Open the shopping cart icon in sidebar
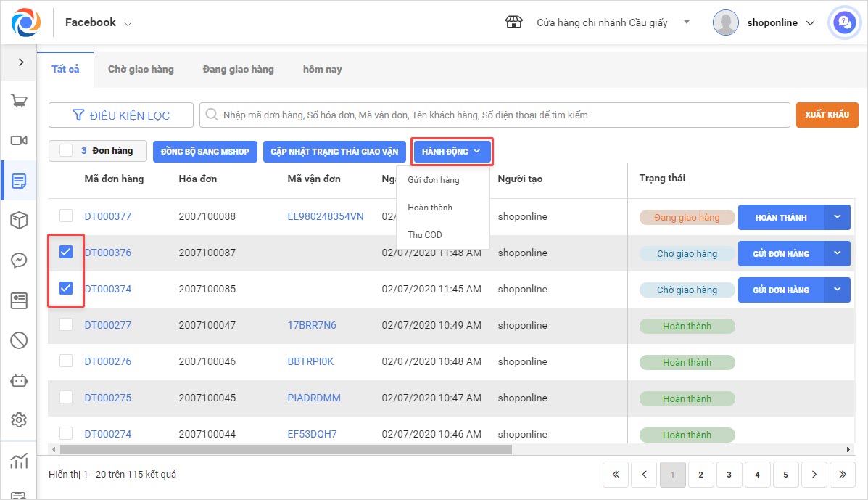Screen dimensions: 868x500 coord(20,101)
